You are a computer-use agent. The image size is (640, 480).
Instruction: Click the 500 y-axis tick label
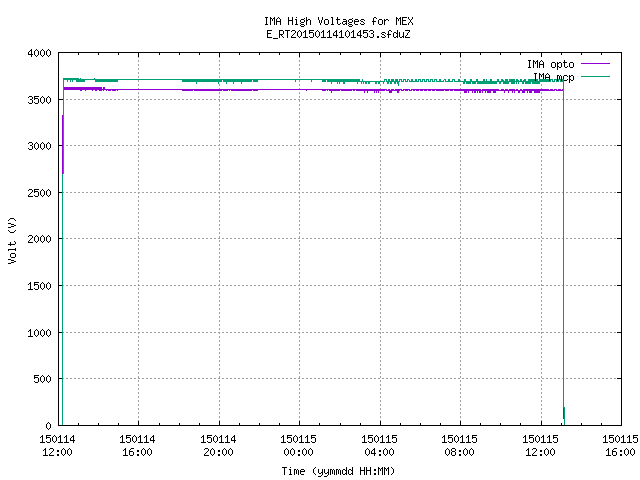click(x=42, y=379)
